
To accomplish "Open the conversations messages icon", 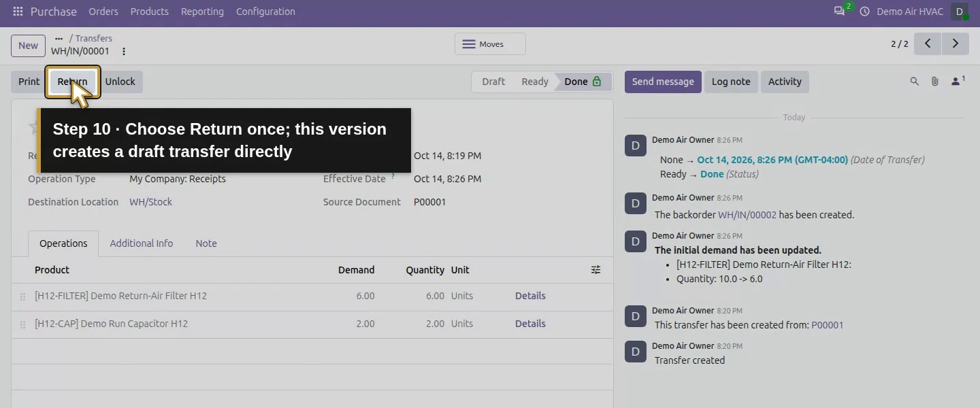I will (839, 12).
